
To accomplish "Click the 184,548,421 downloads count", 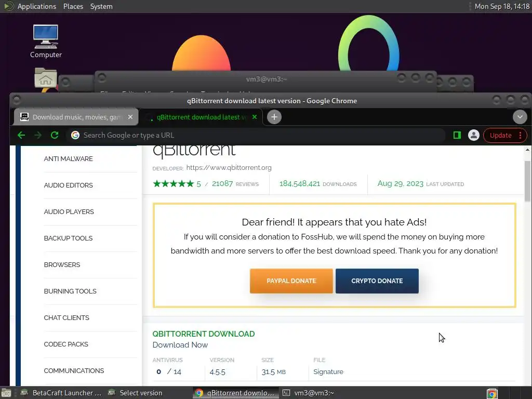I will (x=300, y=183).
